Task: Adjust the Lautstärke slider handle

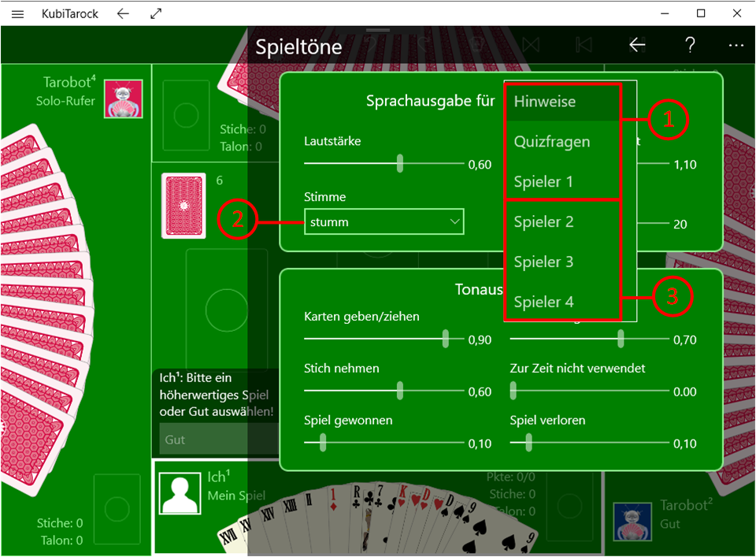Action: (x=400, y=164)
